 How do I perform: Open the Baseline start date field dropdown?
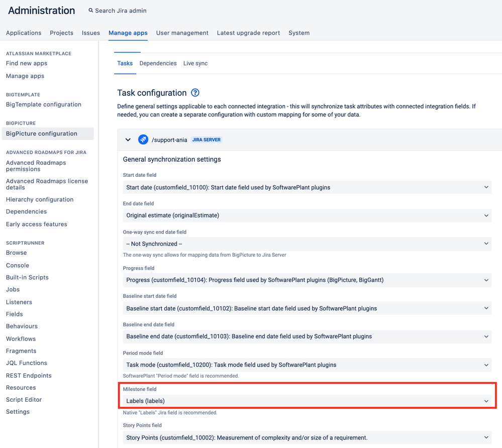tap(307, 308)
